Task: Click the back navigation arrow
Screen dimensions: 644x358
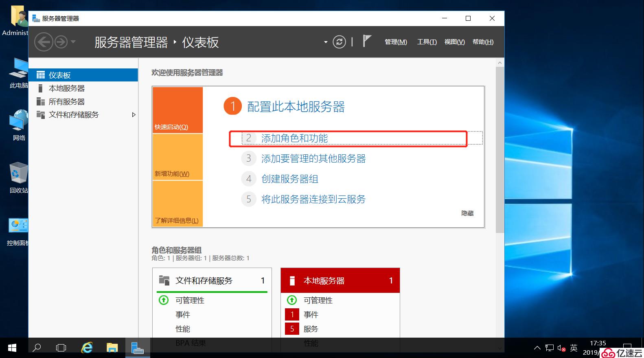Action: [x=44, y=42]
